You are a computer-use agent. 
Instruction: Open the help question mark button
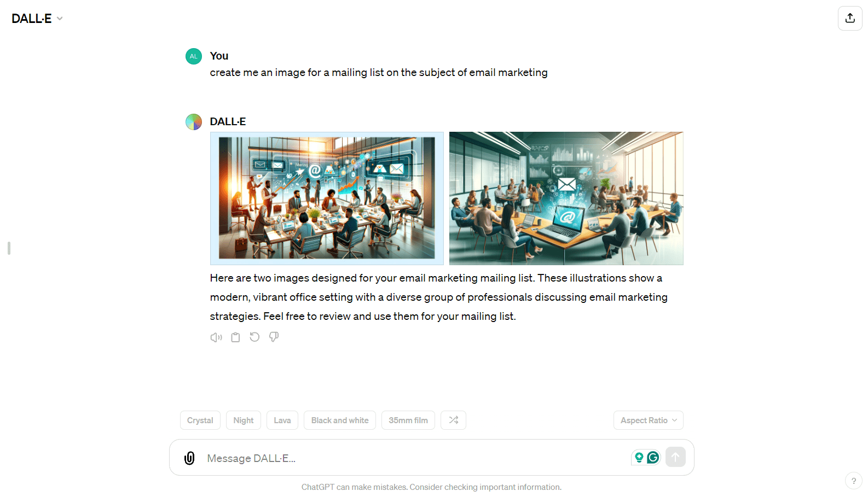click(x=853, y=481)
